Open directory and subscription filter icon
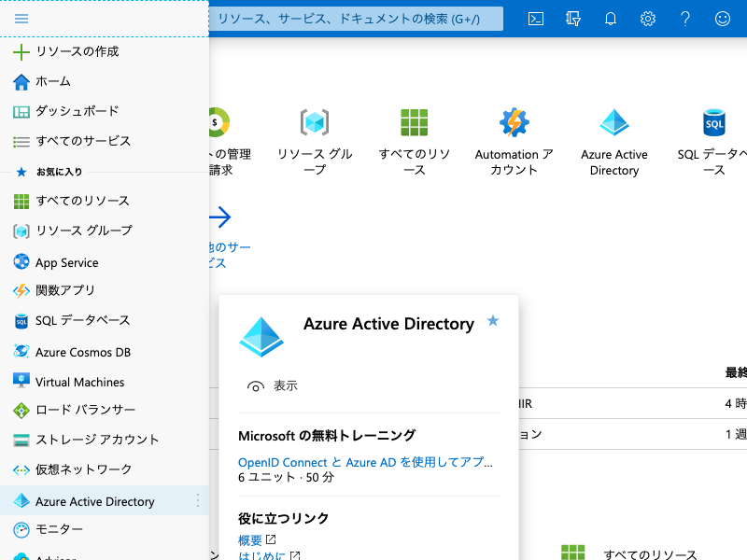Screen dimensions: 747x560 [x=573, y=19]
